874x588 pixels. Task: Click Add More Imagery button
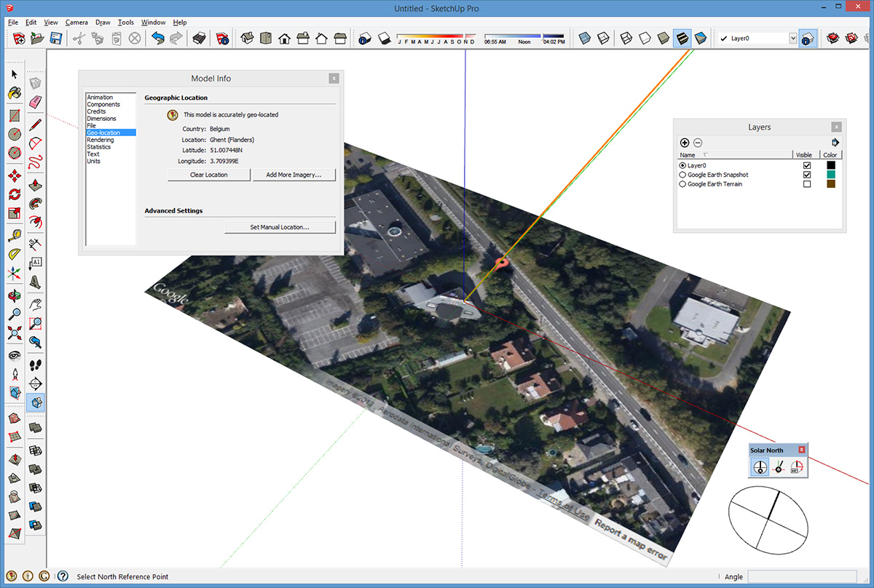click(x=294, y=175)
